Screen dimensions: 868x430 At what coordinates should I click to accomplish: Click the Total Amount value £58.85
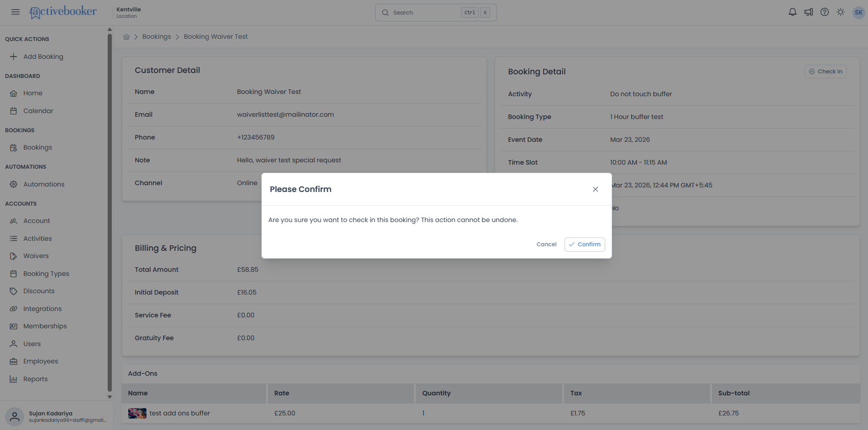coord(248,269)
